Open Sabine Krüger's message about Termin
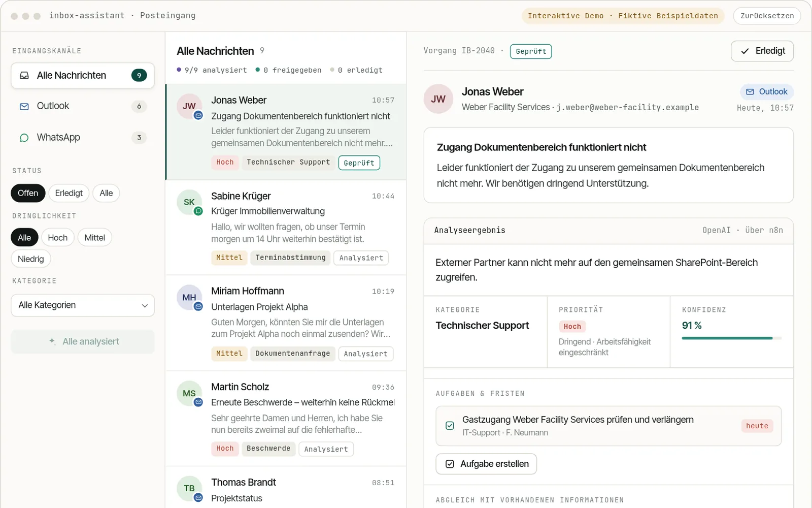Viewport: 812px width, 508px height. [x=286, y=227]
